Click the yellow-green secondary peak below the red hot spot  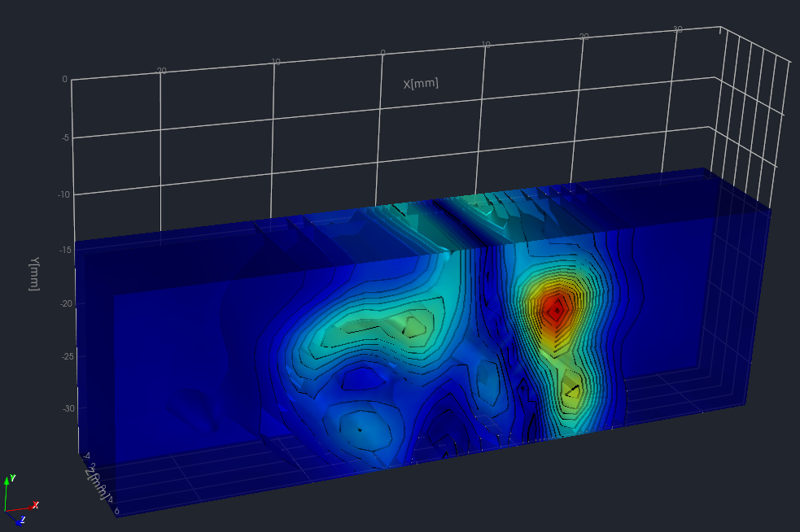pyautogui.click(x=573, y=391)
